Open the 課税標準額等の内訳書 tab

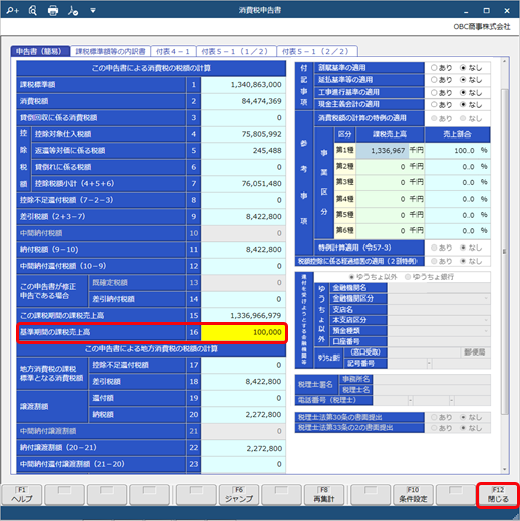click(x=110, y=51)
